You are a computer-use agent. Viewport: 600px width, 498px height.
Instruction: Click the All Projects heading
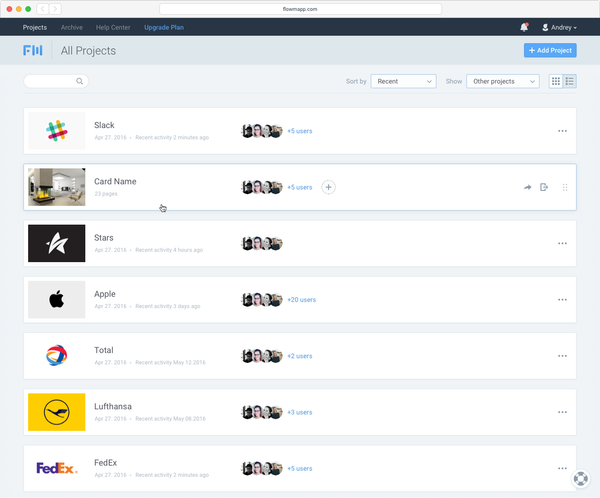(x=88, y=51)
